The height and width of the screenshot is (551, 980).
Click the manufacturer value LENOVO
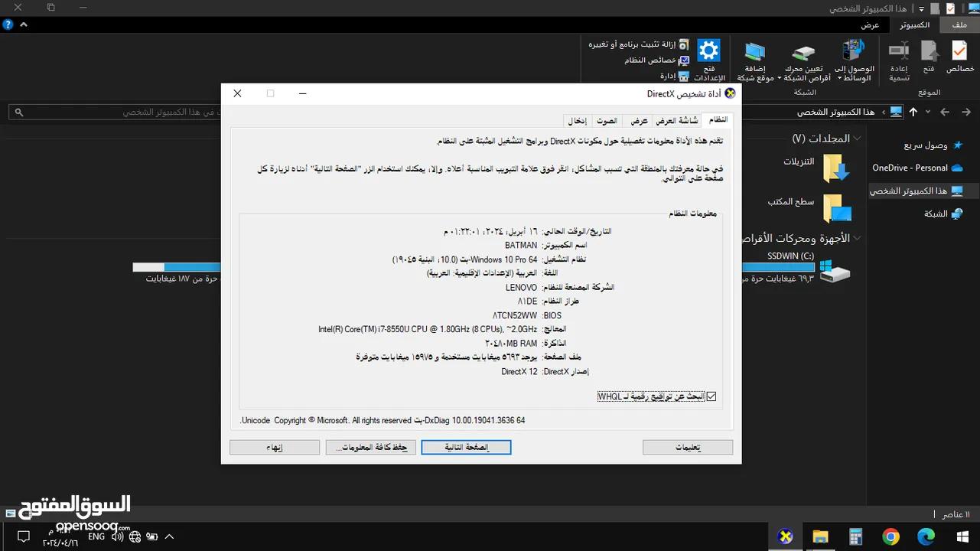[x=521, y=287]
